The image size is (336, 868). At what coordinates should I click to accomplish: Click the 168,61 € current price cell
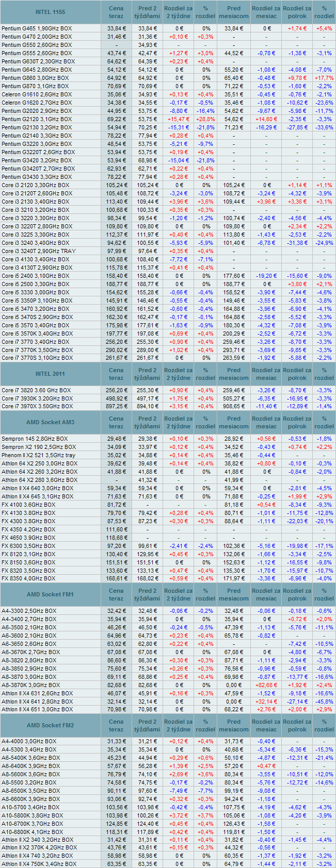[x=116, y=579]
